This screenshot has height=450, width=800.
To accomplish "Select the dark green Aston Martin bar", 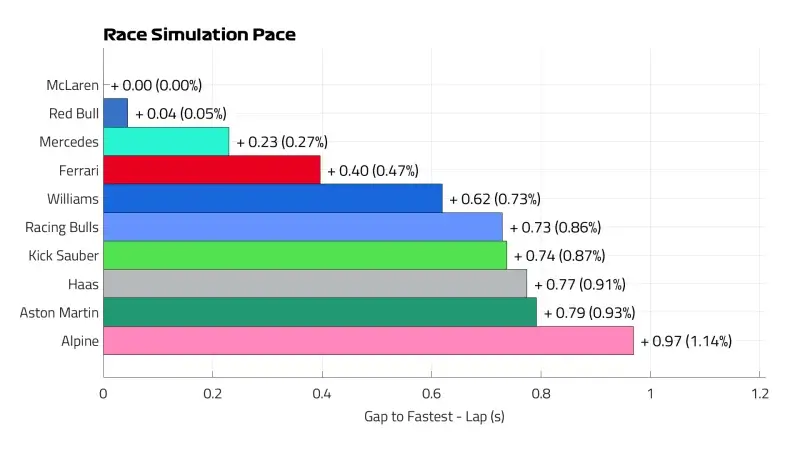I will point(320,312).
